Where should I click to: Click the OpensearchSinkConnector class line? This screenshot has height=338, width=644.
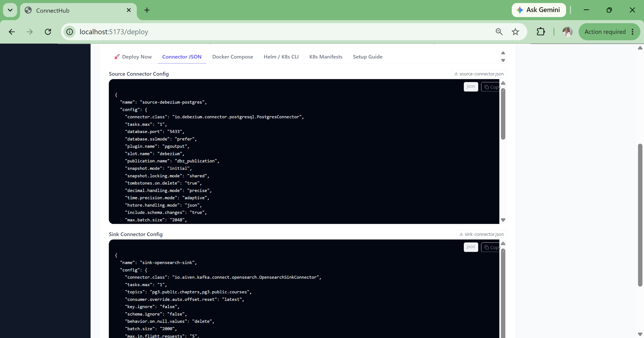(223, 277)
